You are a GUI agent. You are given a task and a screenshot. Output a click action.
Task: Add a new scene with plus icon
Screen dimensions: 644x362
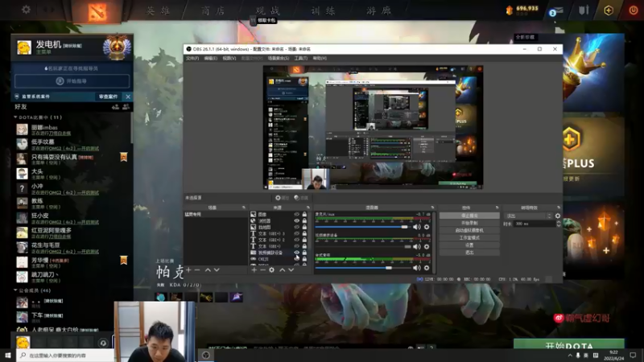pyautogui.click(x=188, y=269)
